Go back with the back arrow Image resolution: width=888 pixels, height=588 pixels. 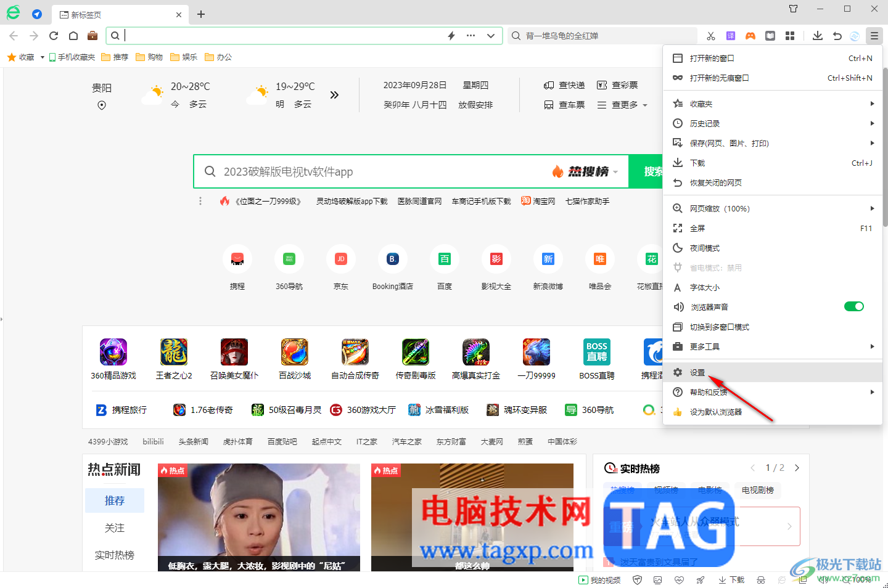[14, 36]
